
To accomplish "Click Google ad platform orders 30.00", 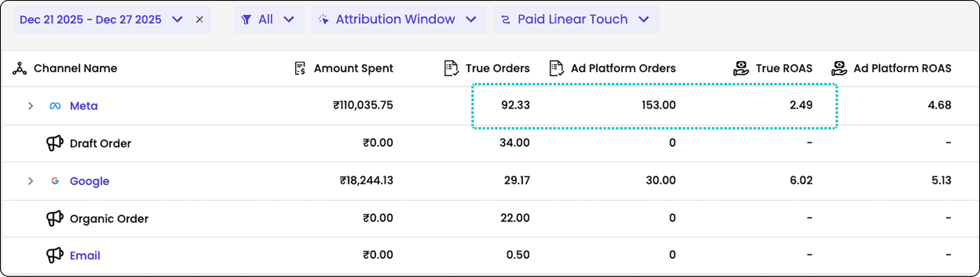I will click(661, 180).
